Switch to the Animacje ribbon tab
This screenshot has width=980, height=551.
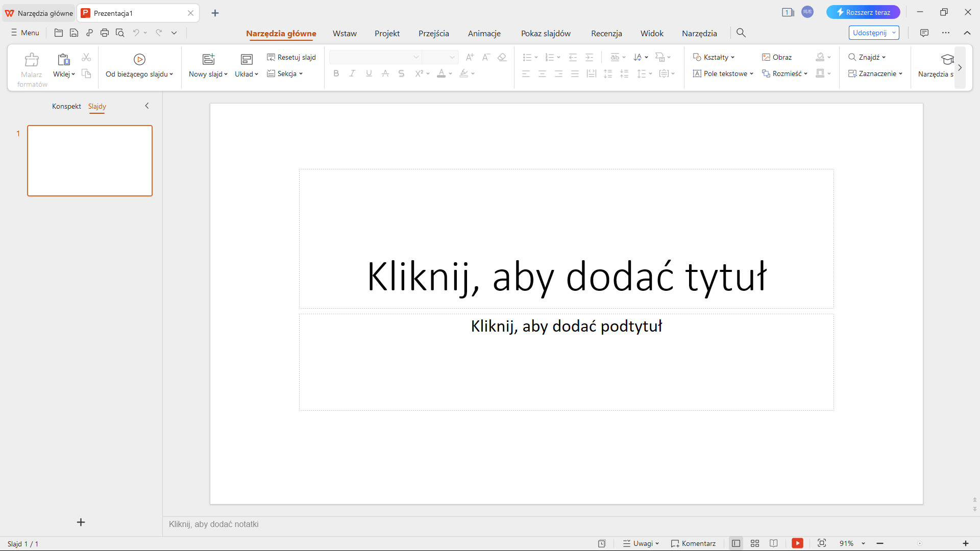[x=484, y=33]
